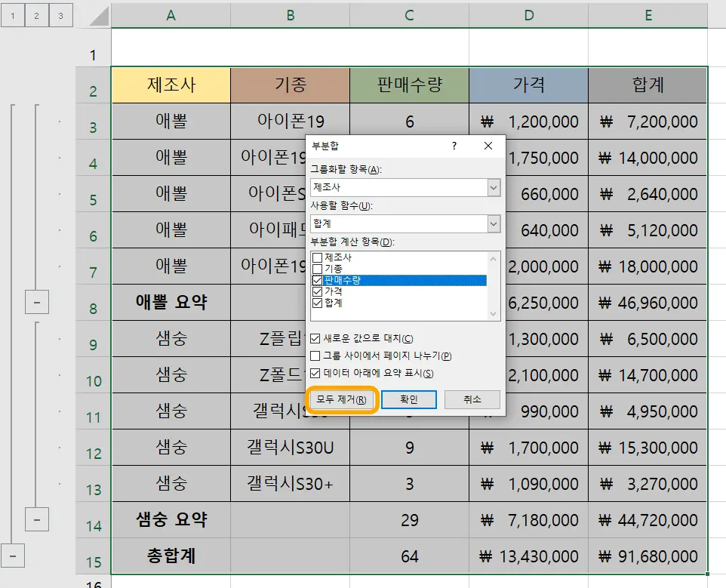726x588 pixels.
Task: Check 제조사 in 부분합 계산 항목 list
Action: click(317, 257)
